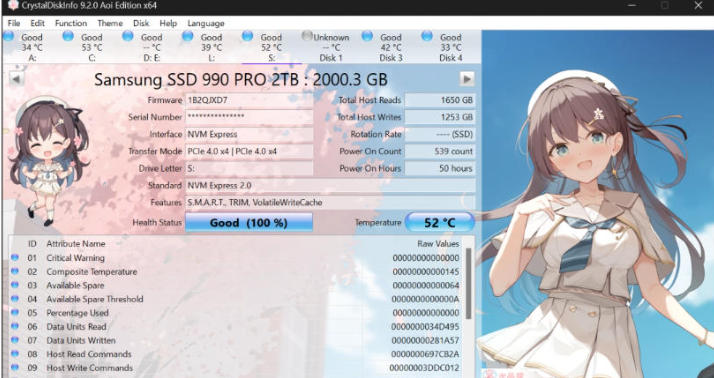Viewport: 714px width, 378px height.
Task: Select the Disk 3 tab
Action: pos(391,47)
